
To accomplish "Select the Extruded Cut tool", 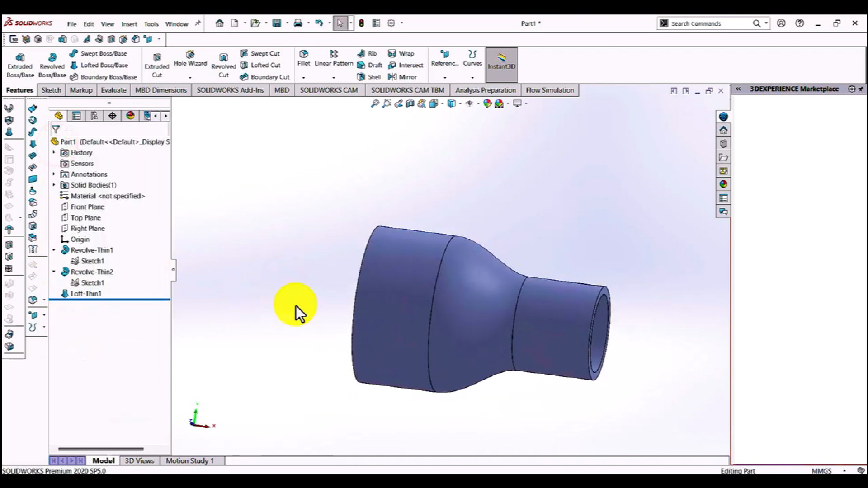I will 156,65.
